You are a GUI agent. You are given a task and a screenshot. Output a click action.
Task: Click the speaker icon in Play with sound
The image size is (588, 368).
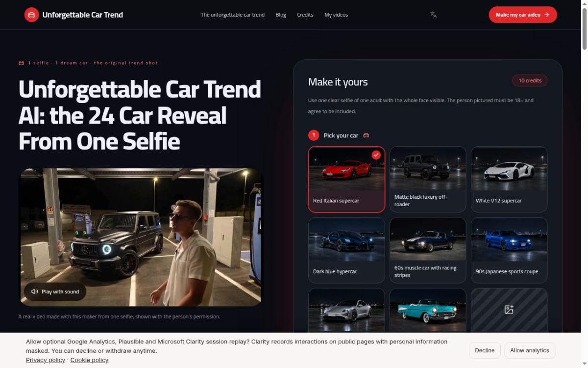coord(34,291)
